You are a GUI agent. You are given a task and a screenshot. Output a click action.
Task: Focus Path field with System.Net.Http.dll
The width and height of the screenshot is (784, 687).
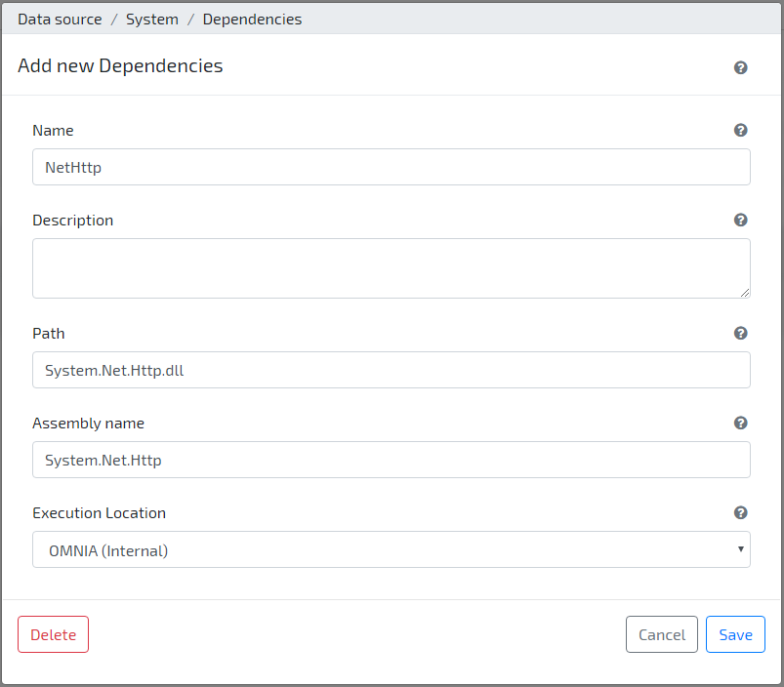(391, 370)
